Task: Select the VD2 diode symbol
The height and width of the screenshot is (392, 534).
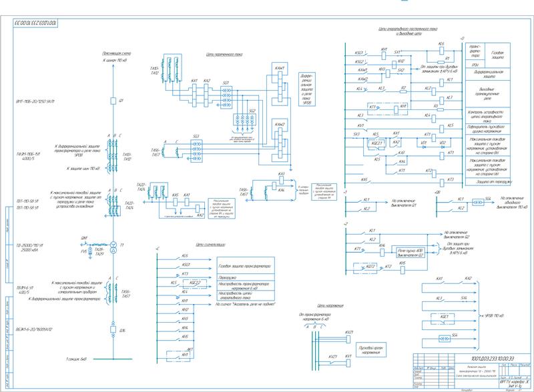Action: [443, 147]
